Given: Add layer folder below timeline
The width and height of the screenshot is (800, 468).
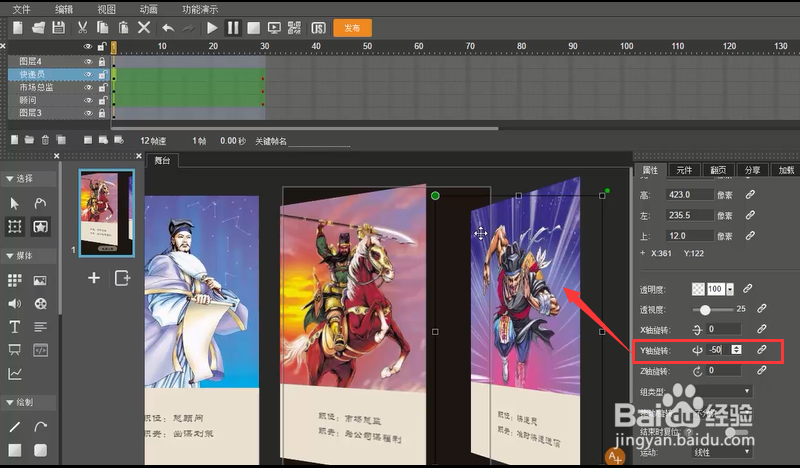Looking at the screenshot, I should (x=29, y=140).
